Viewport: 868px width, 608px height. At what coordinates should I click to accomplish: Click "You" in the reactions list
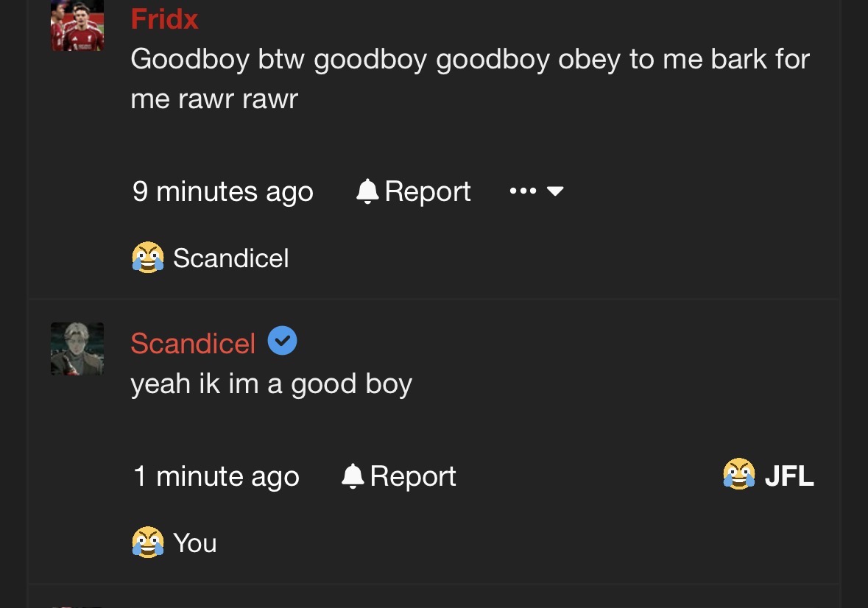(195, 543)
